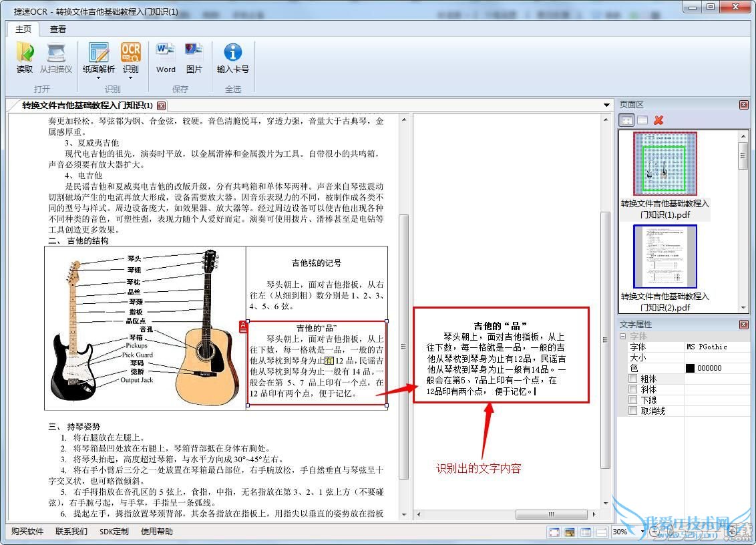Select the 主页 ribbon tab
756x545 pixels.
[23, 29]
